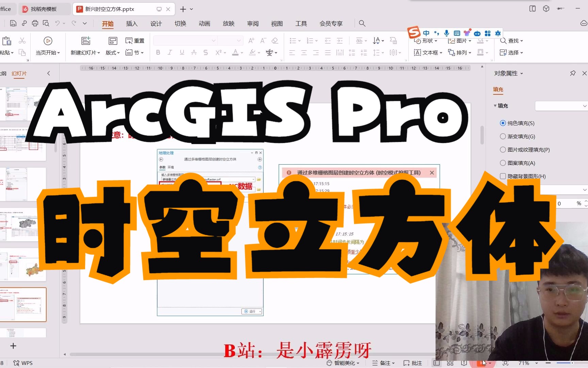Open the font name dropdown
Screen dimensions: 588x368
coord(213,41)
